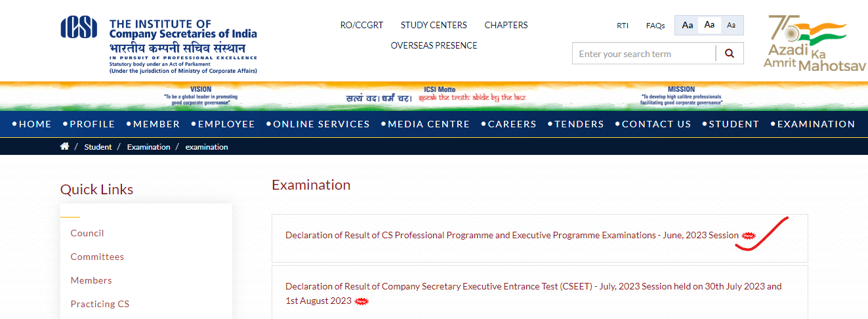868x319 pixels.
Task: Open the EMPLOYEE menu
Action: pos(223,124)
